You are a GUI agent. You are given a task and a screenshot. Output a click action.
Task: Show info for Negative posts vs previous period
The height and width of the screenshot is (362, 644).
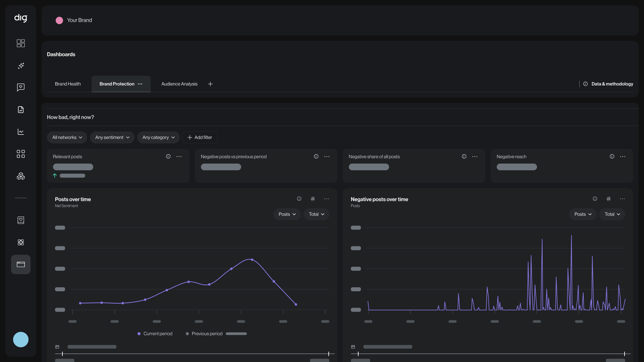(x=316, y=157)
